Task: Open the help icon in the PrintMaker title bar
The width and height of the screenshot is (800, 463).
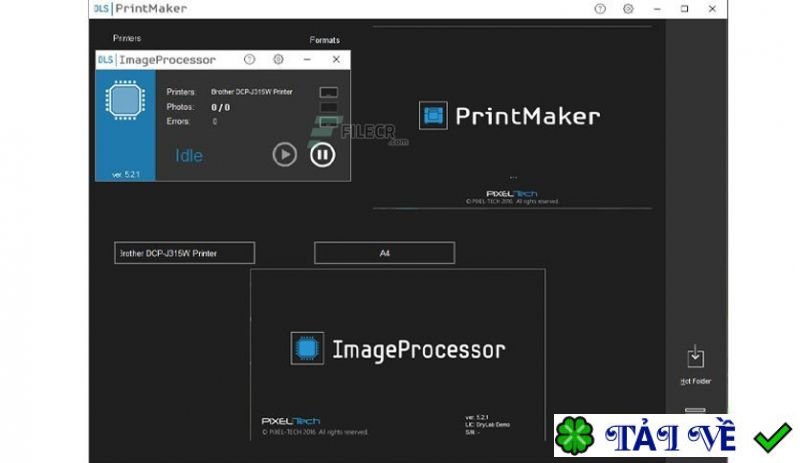Action: [x=600, y=9]
